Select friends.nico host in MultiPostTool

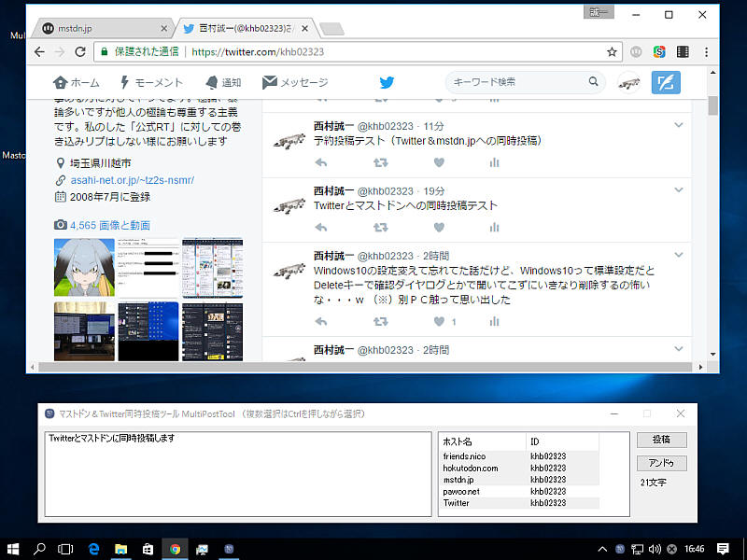tap(519, 456)
